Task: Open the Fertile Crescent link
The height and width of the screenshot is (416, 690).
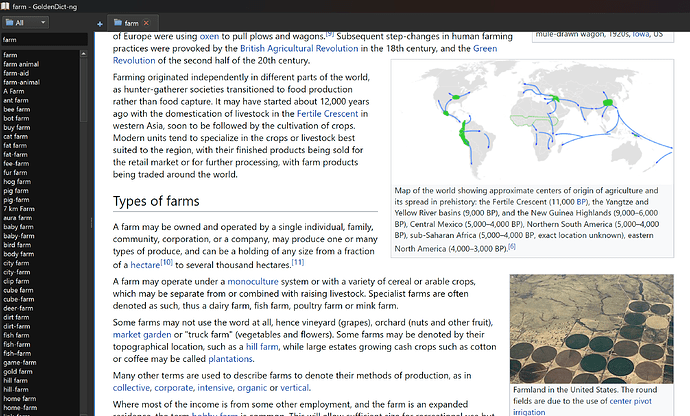Action: click(330, 114)
